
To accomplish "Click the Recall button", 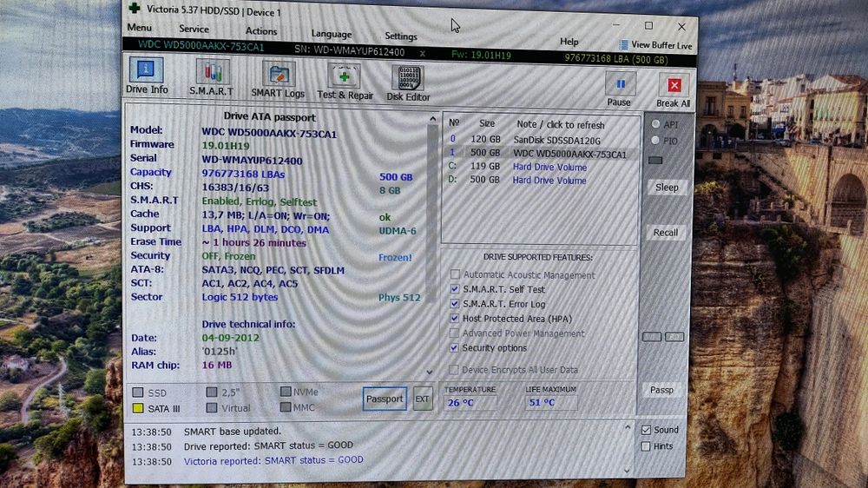I will tap(666, 232).
